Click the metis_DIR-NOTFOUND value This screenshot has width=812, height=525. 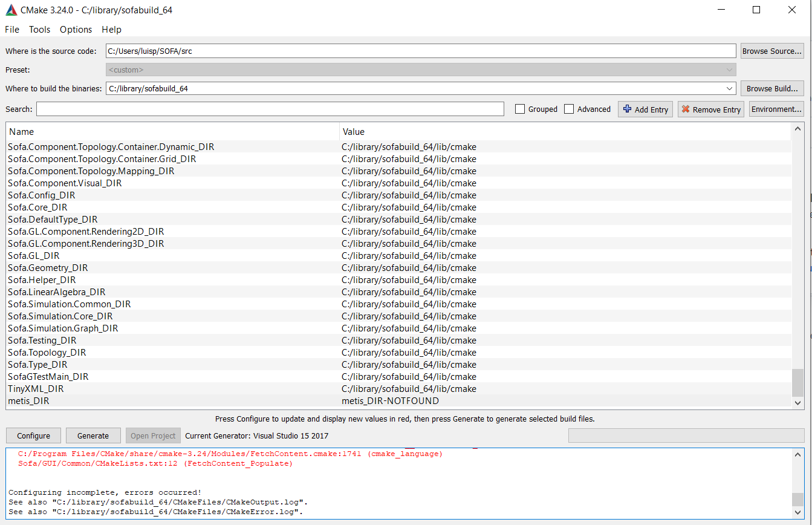point(390,401)
